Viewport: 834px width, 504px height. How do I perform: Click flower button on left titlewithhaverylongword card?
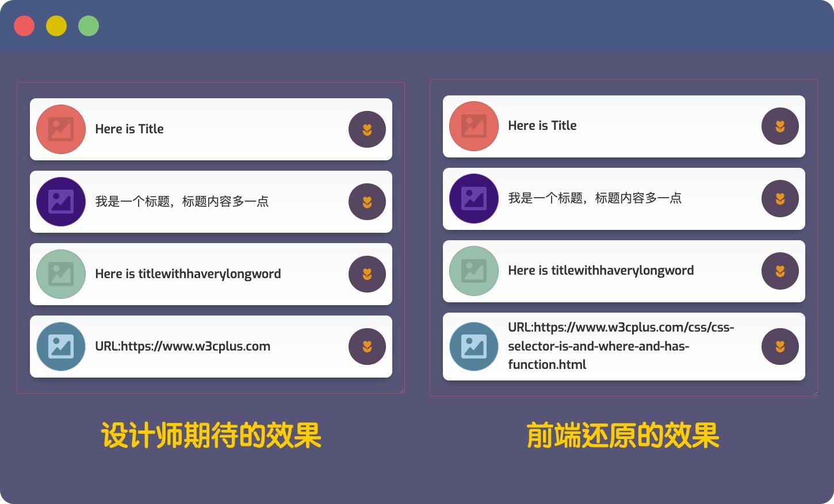click(x=367, y=274)
